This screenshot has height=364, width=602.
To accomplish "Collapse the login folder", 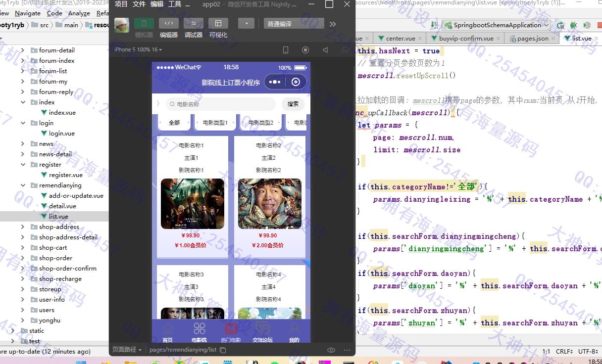I will (x=23, y=123).
